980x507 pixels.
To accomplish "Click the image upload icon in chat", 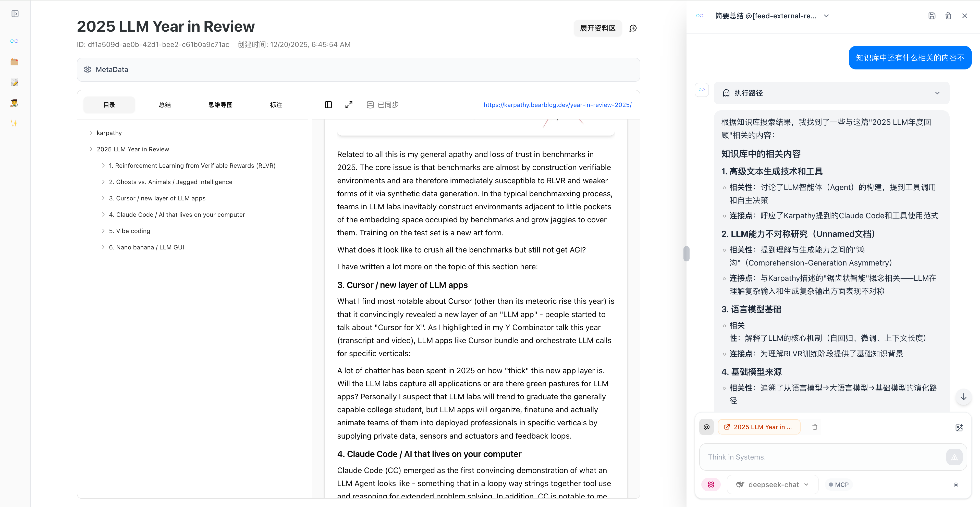I will point(959,427).
